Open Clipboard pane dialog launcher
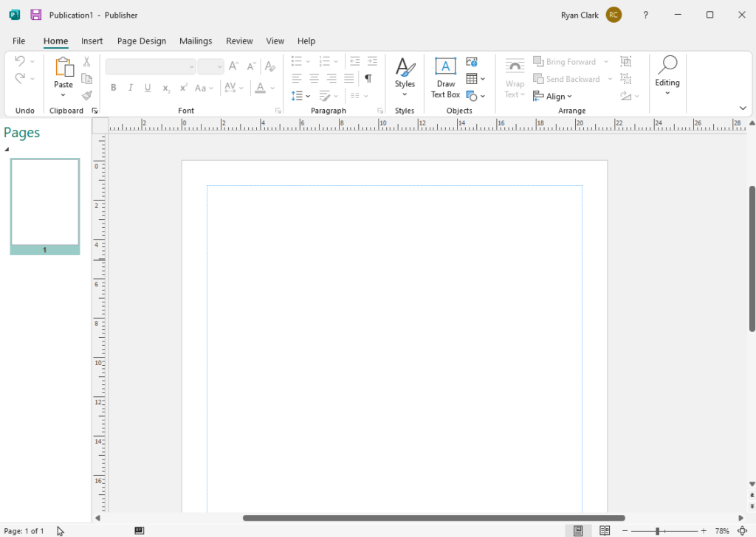 point(94,111)
